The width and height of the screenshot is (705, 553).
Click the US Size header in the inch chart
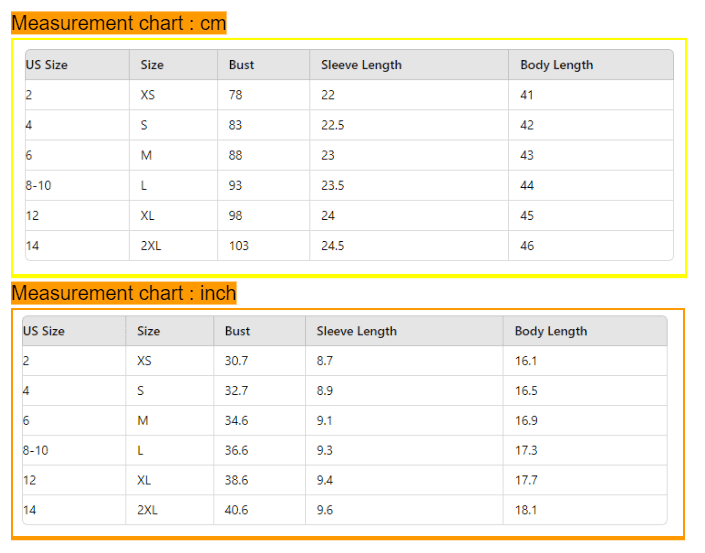(x=44, y=331)
